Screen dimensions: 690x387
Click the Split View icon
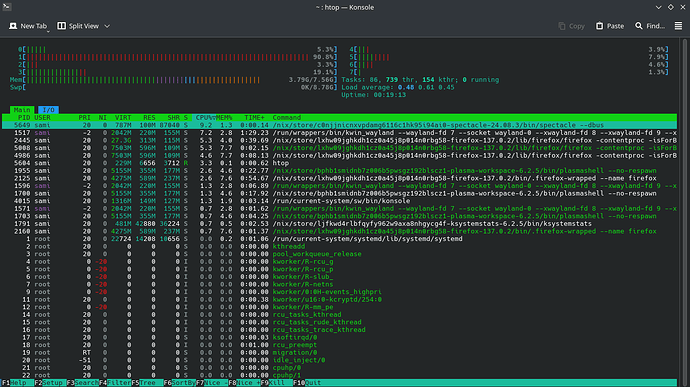pyautogui.click(x=62, y=26)
